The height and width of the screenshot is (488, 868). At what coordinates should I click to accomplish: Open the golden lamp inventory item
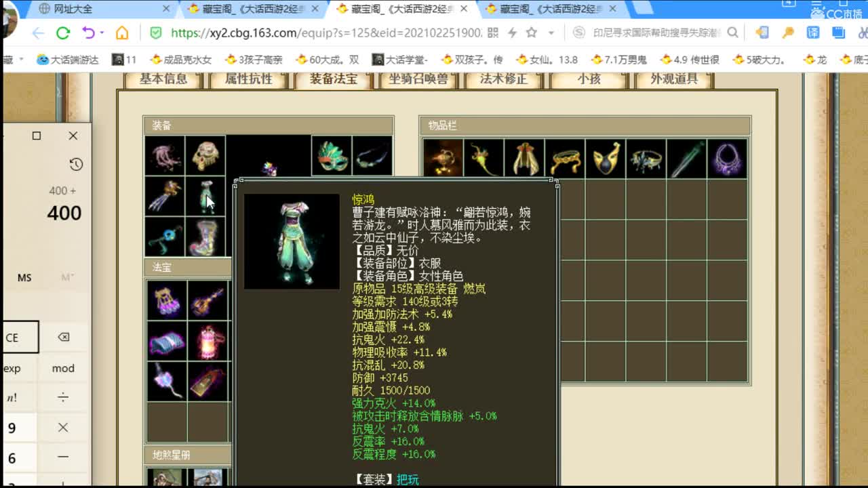[x=443, y=159]
